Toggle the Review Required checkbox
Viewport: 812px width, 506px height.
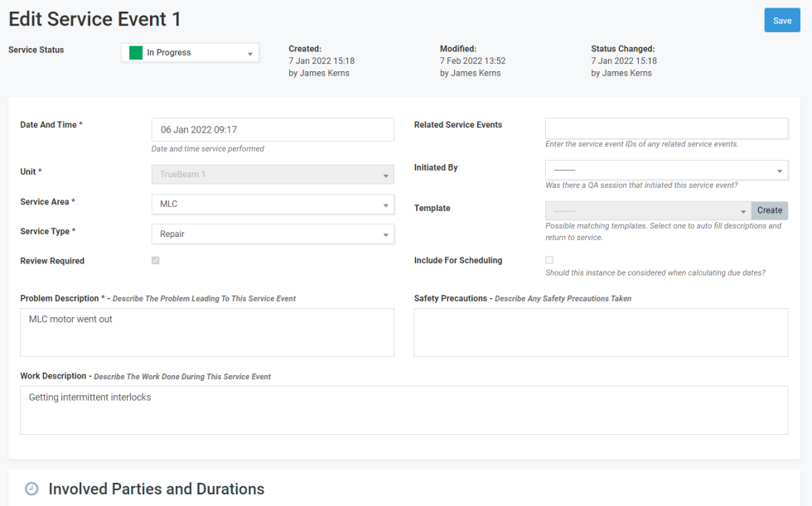click(x=156, y=261)
